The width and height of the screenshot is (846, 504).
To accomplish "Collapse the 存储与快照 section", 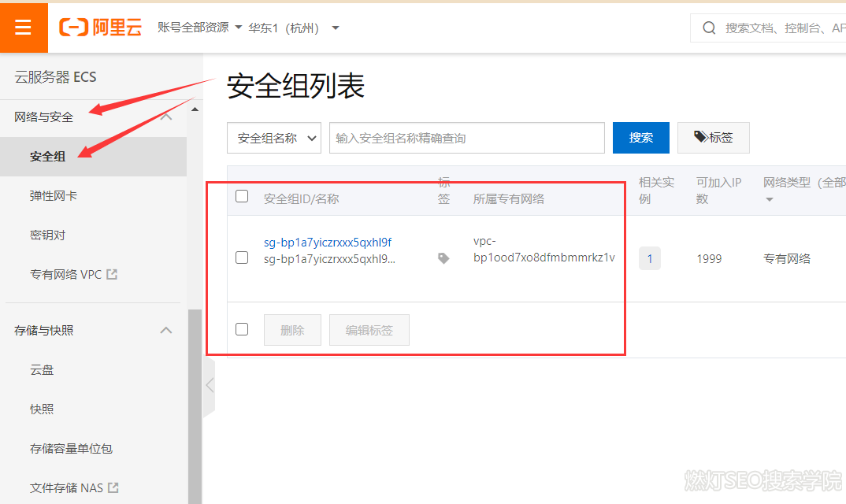I will pyautogui.click(x=166, y=330).
